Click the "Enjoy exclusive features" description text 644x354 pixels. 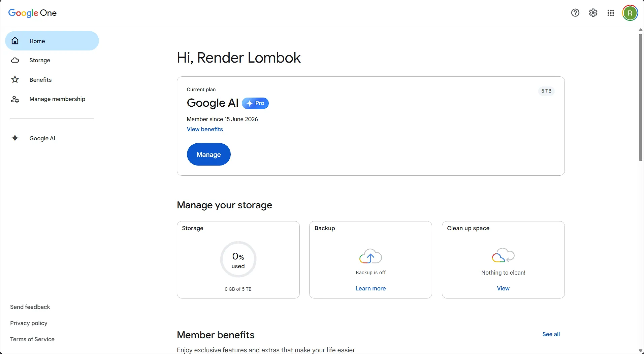pos(266,350)
